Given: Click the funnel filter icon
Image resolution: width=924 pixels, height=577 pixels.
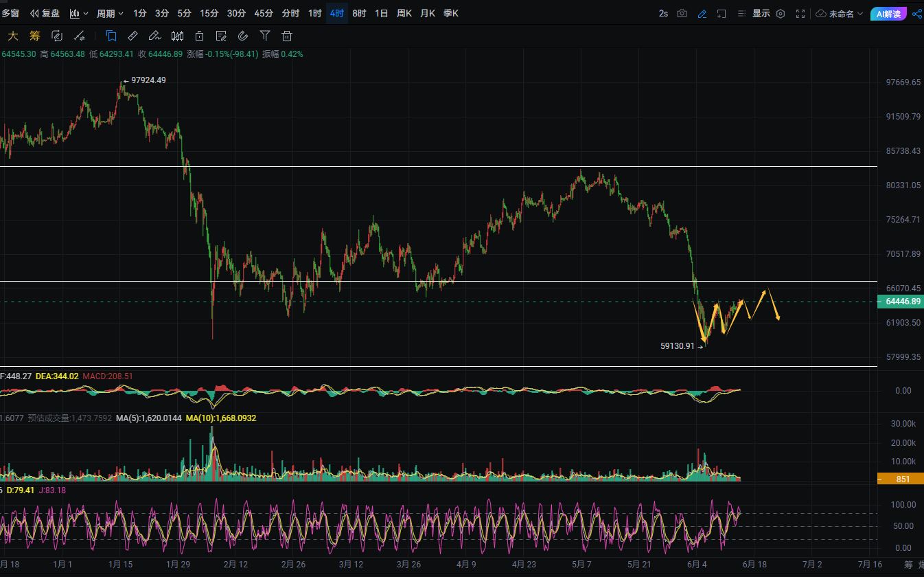Looking at the screenshot, I should tap(265, 36).
